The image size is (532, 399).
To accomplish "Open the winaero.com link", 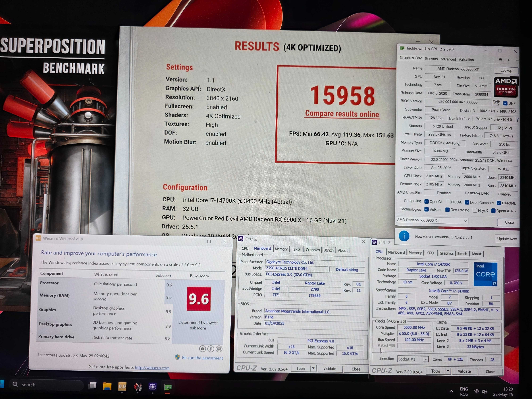I will coord(152,367).
